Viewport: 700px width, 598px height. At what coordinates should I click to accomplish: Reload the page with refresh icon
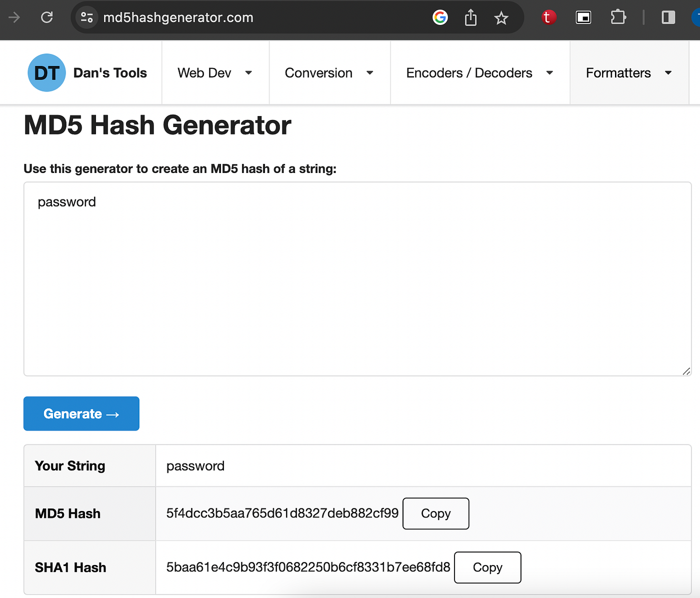pyautogui.click(x=47, y=17)
